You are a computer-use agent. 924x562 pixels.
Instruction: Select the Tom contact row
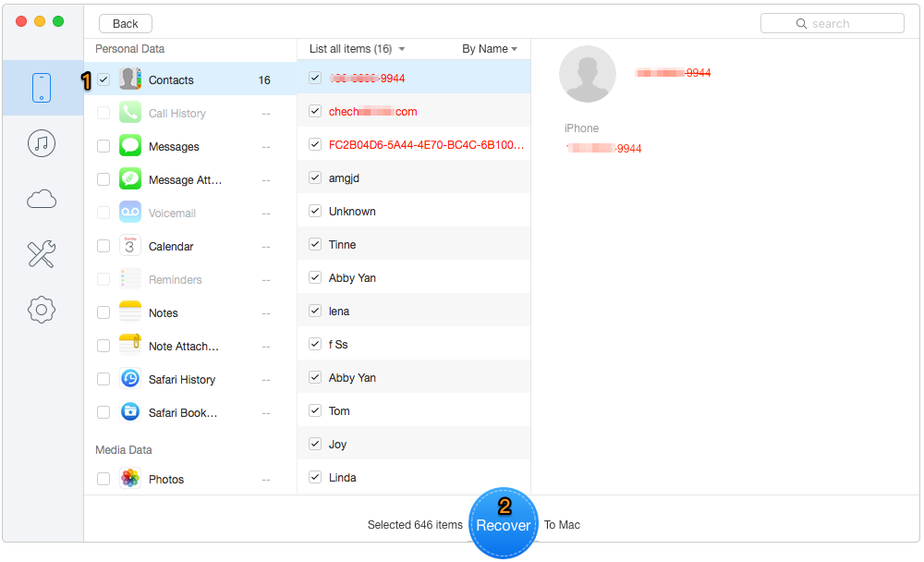414,411
